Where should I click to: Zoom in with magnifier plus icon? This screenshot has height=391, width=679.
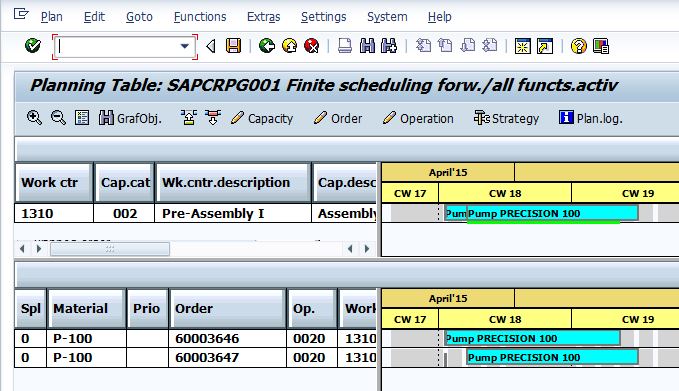34,118
